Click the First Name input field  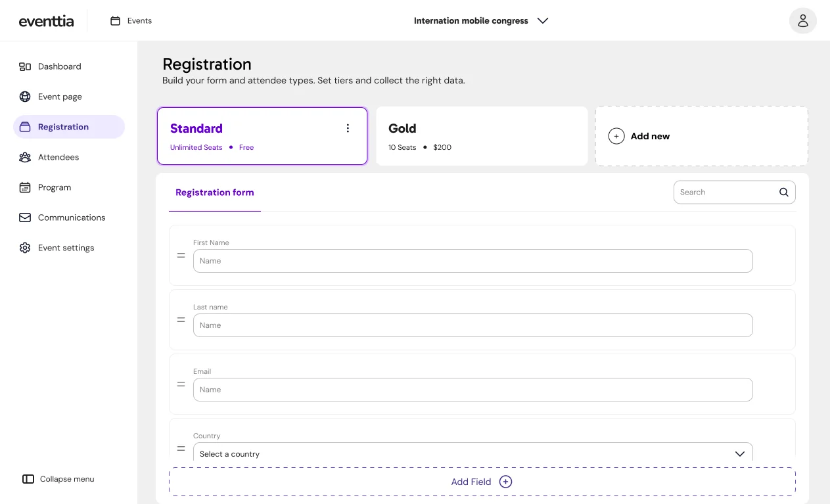coord(473,261)
